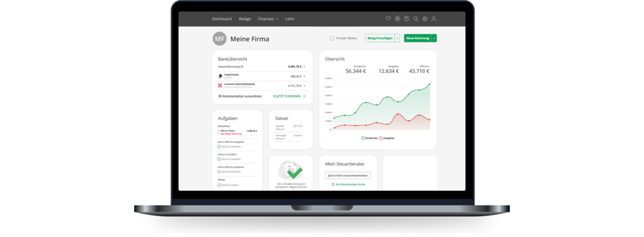Follow the Zur Steuerberater-Suche link
The width and height of the screenshot is (644, 237).
click(x=348, y=184)
